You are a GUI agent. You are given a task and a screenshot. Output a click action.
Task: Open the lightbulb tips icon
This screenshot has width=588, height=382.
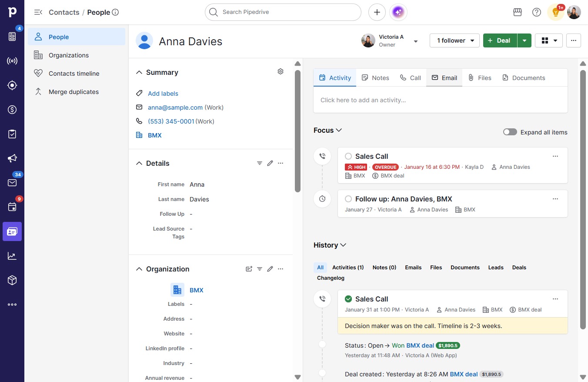coord(556,12)
